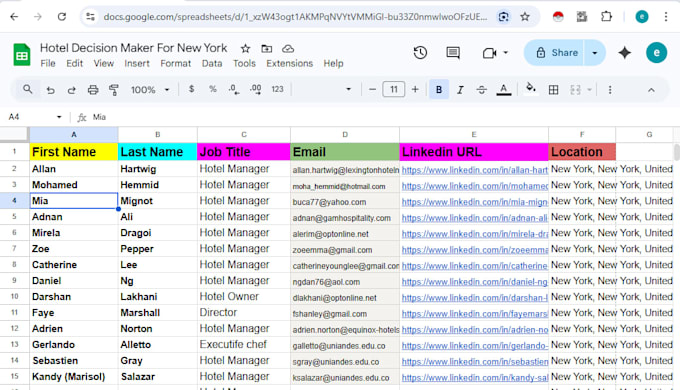Open Allan Hartwig's LinkedIn link
This screenshot has width=680, height=390.
pyautogui.click(x=474, y=170)
